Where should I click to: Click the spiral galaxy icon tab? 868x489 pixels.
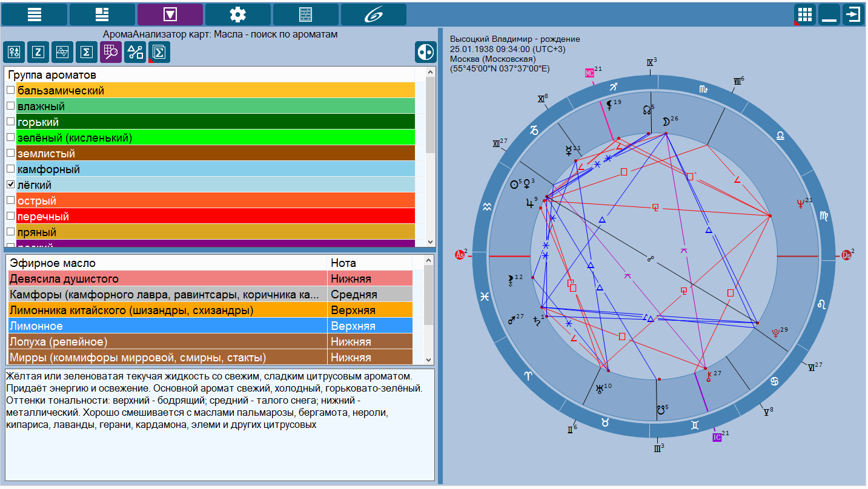[374, 15]
